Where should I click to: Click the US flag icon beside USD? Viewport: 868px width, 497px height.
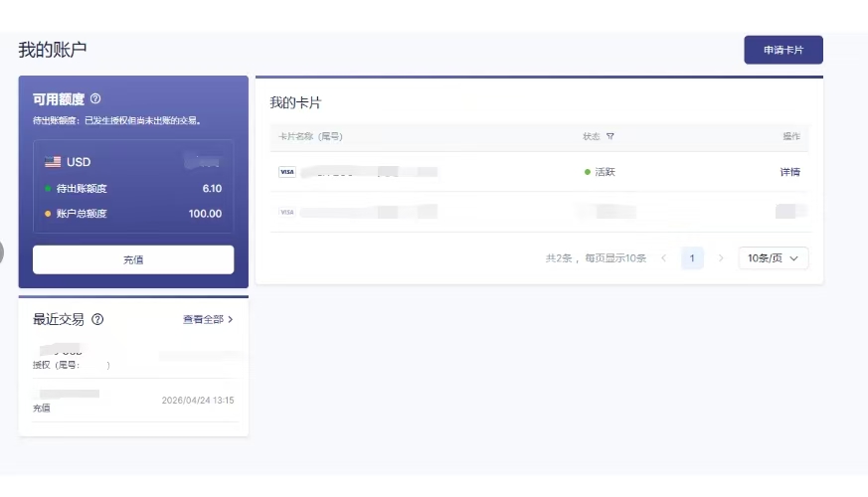click(x=52, y=162)
